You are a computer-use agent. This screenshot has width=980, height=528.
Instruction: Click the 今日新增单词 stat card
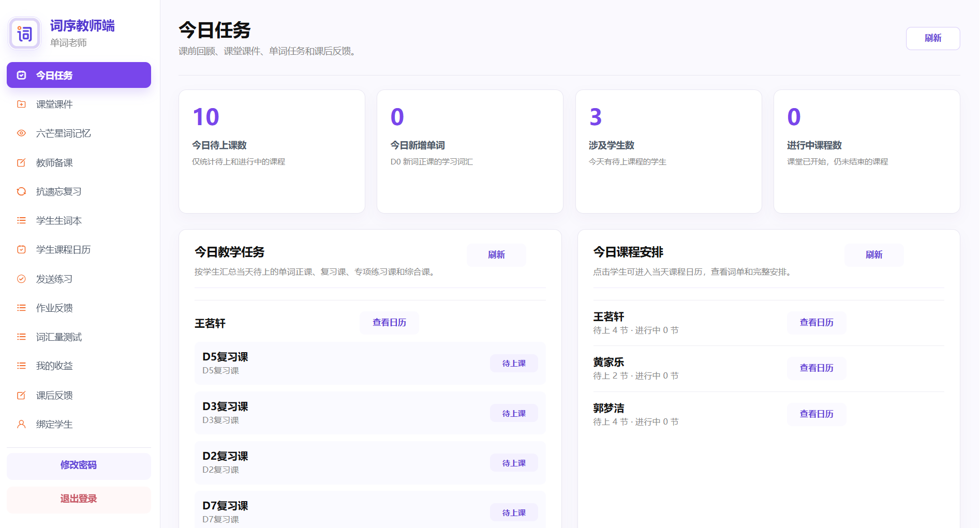[x=470, y=152]
